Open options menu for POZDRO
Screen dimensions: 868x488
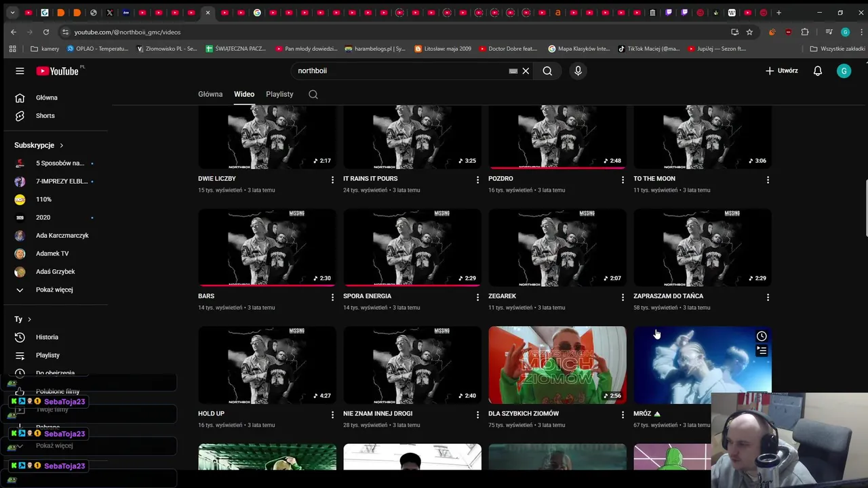click(623, 180)
